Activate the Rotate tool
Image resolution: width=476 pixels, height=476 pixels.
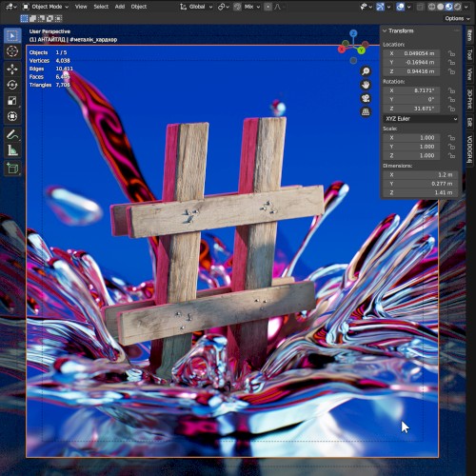pyautogui.click(x=12, y=85)
